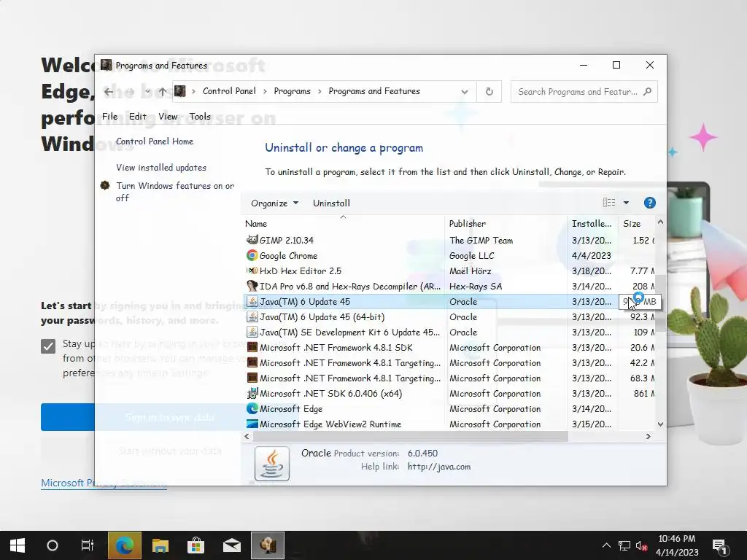Change view with the view layout icon
The height and width of the screenshot is (560, 747).
click(609, 203)
